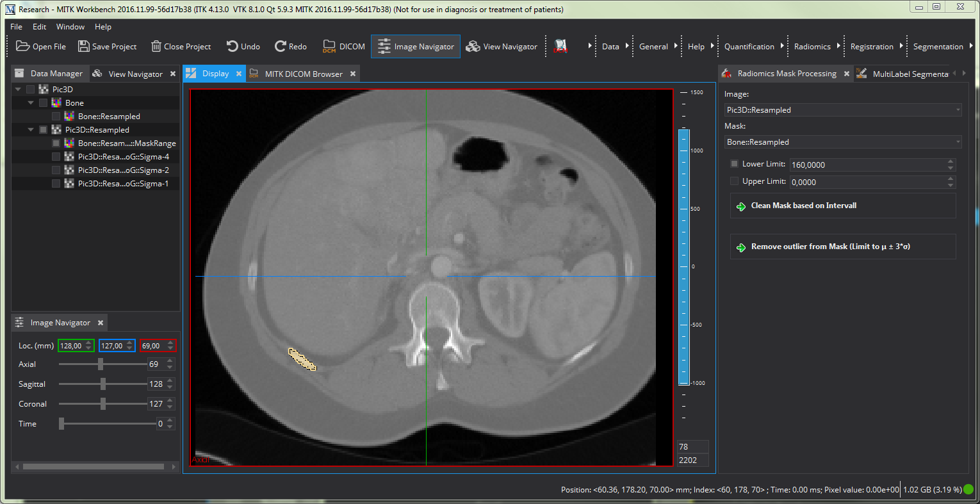
Task: Click the Registration toolbar label
Action: [x=872, y=46]
